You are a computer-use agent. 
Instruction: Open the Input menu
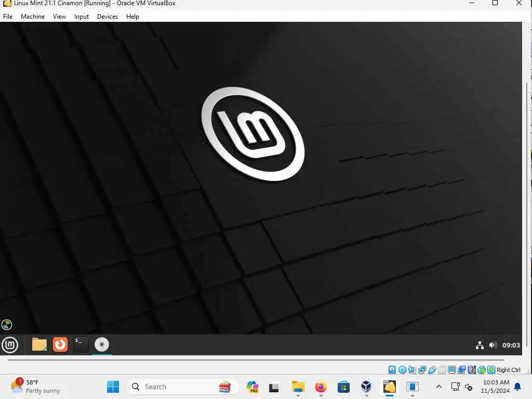tap(82, 17)
